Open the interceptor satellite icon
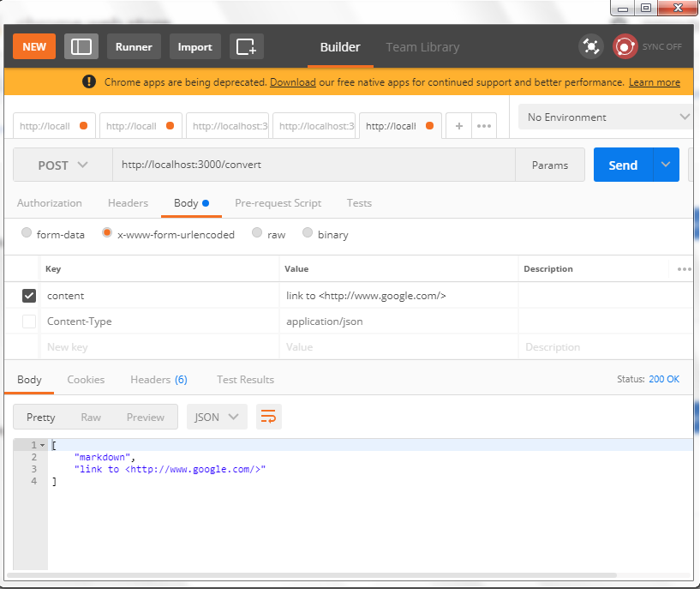Image resolution: width=700 pixels, height=589 pixels. (x=591, y=46)
